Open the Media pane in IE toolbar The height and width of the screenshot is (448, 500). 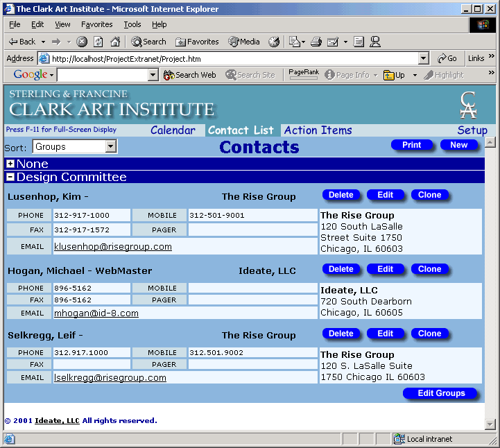[244, 42]
